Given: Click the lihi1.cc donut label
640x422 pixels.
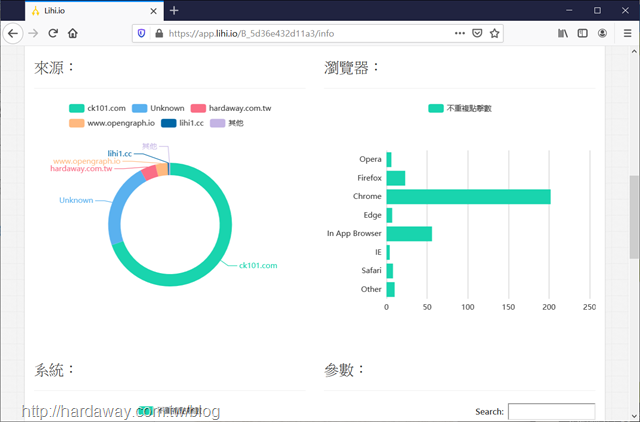Looking at the screenshot, I should coord(120,153).
